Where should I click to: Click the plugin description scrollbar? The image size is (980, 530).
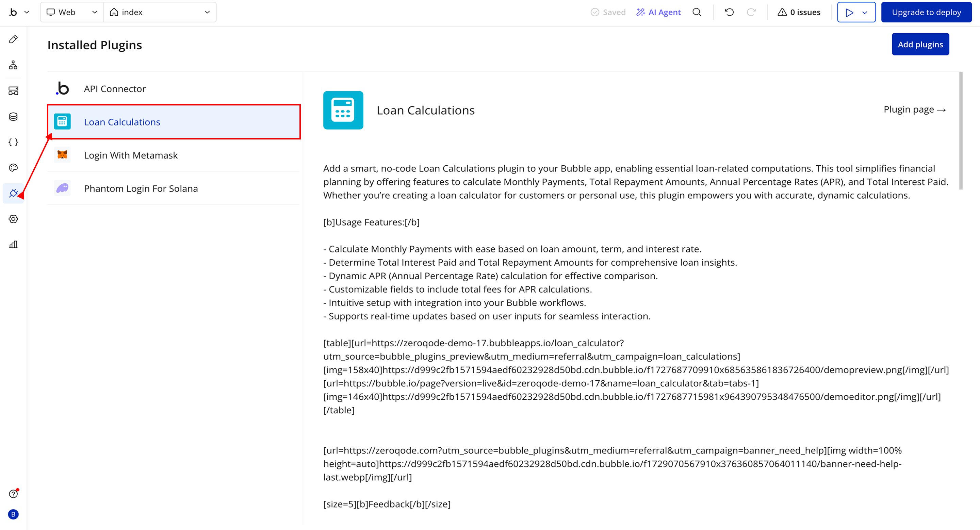point(961,131)
